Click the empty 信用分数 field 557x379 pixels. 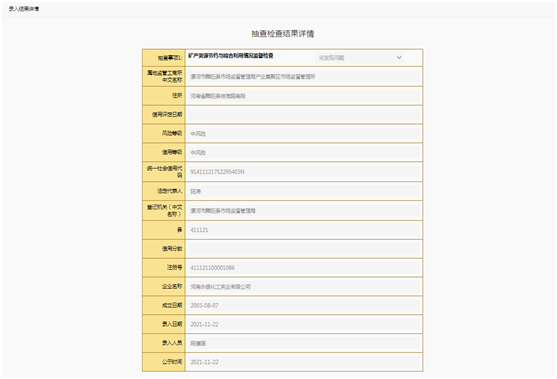click(304, 249)
